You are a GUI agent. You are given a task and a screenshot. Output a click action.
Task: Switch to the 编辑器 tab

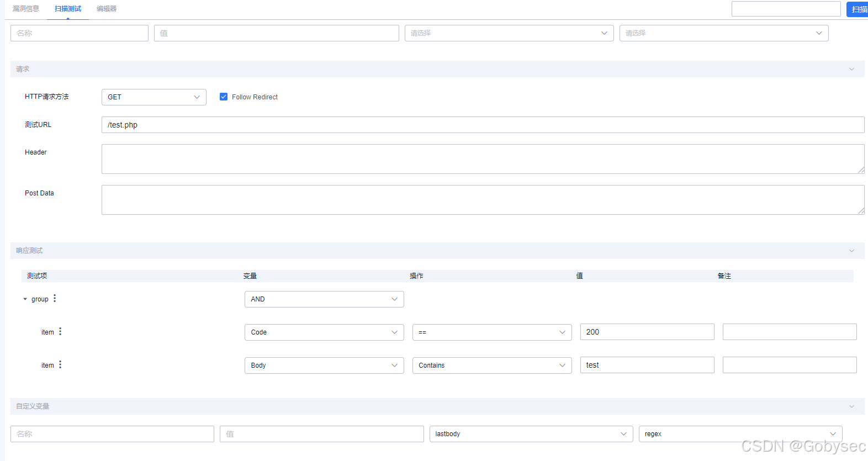click(x=107, y=9)
